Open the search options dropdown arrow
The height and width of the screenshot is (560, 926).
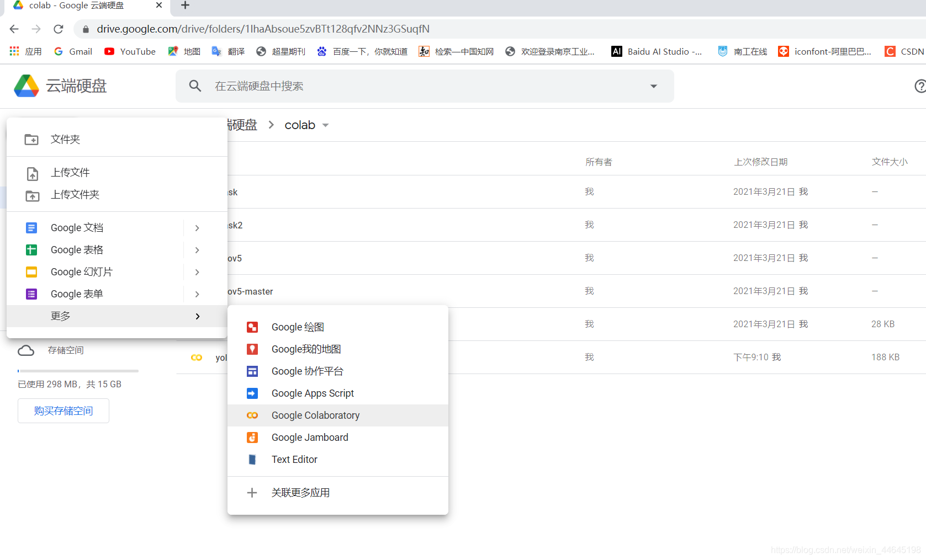(654, 86)
